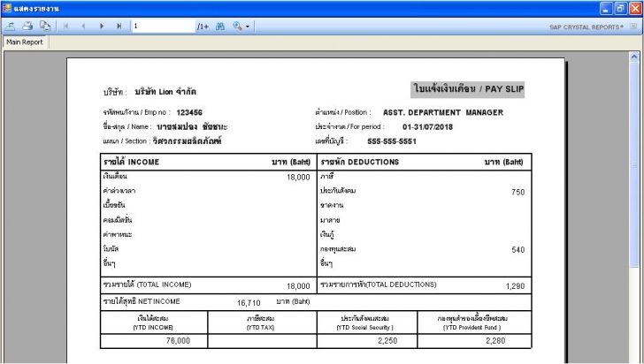
Task: Click the vertical scrollbar thumb
Action: [x=634, y=164]
